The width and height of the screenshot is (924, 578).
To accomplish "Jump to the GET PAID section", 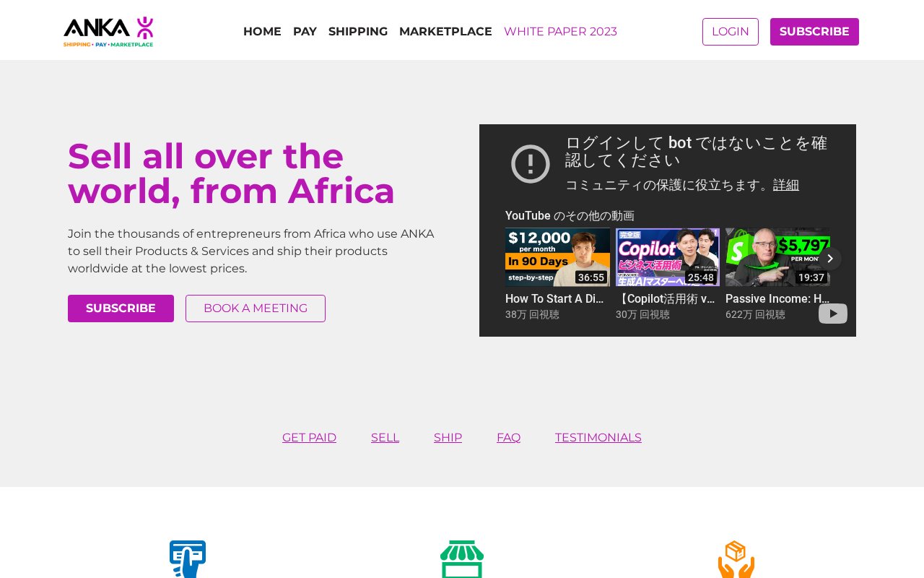I will pos(309,438).
